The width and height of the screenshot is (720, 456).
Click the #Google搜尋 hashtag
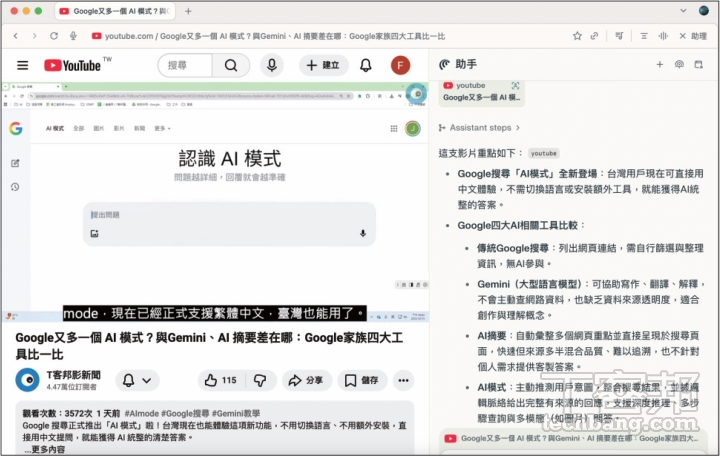tap(185, 413)
